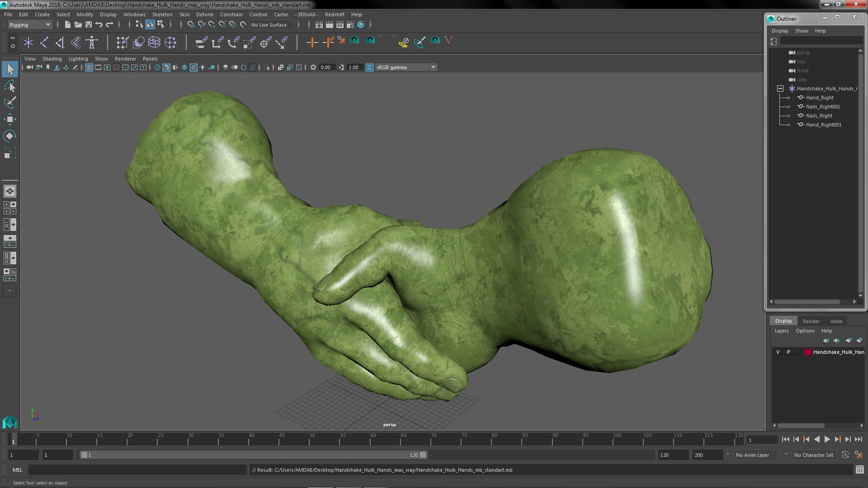Select the Create IK Handle icon
This screenshot has width=868, height=488.
(60, 42)
